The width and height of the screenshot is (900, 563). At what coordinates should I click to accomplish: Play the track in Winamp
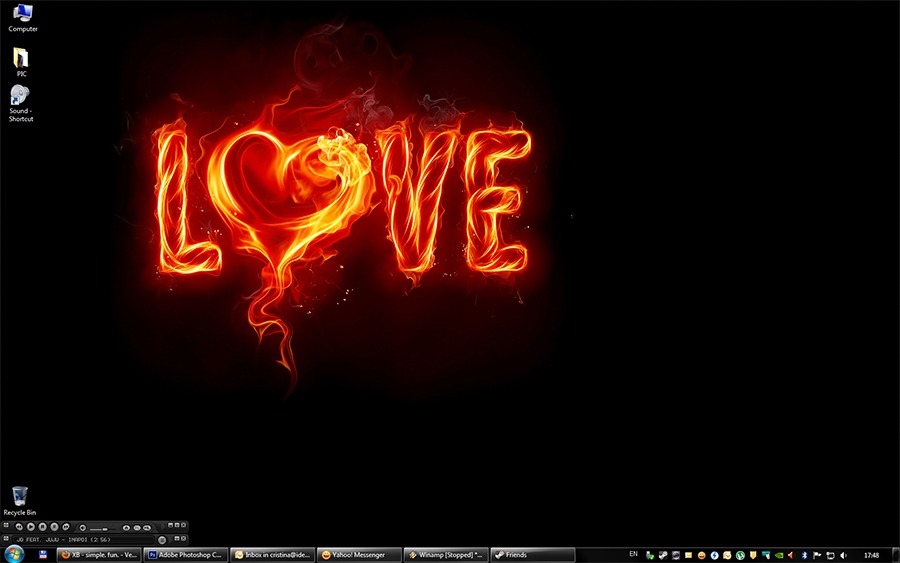pos(31,527)
